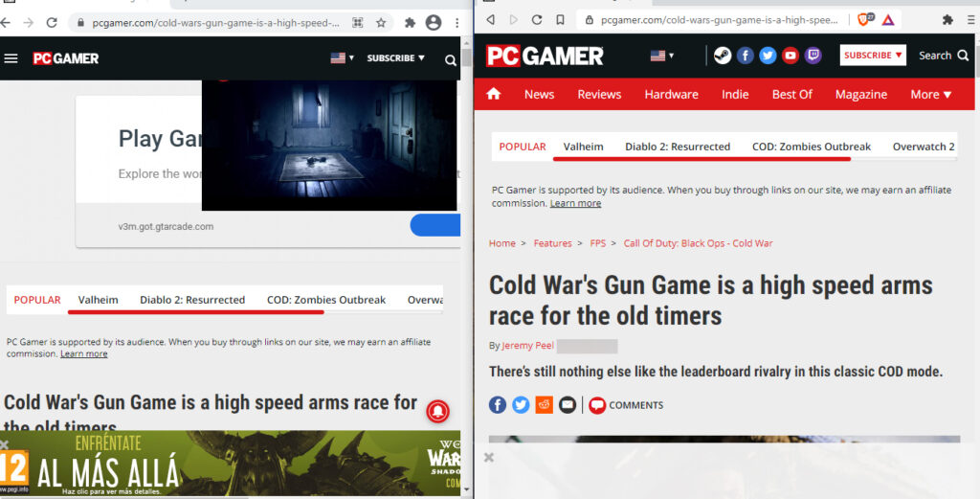Select the Reviews navigation tab
Image resolution: width=980 pixels, height=499 pixels.
[x=599, y=94]
